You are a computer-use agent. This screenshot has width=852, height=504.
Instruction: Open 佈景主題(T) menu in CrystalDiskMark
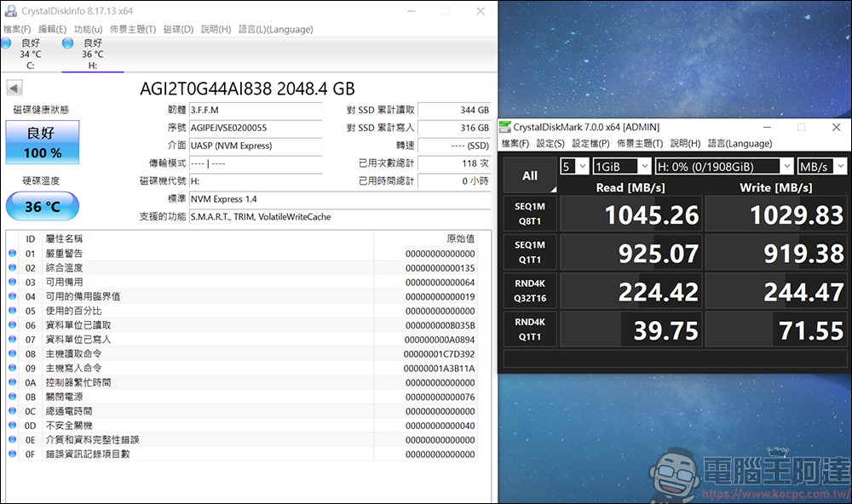click(640, 143)
